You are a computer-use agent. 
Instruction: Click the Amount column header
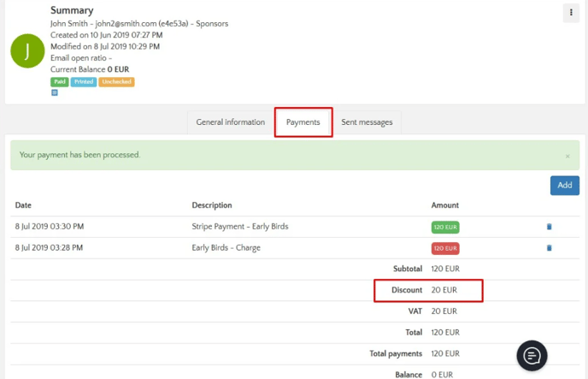pyautogui.click(x=444, y=205)
